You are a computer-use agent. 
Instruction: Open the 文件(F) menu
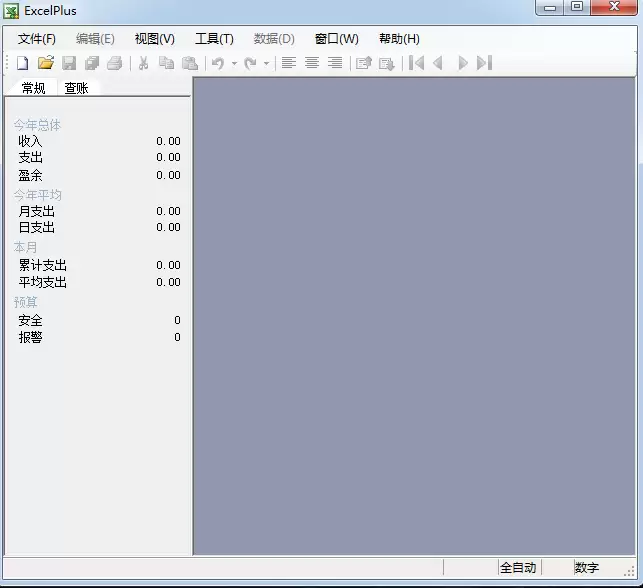tap(36, 39)
